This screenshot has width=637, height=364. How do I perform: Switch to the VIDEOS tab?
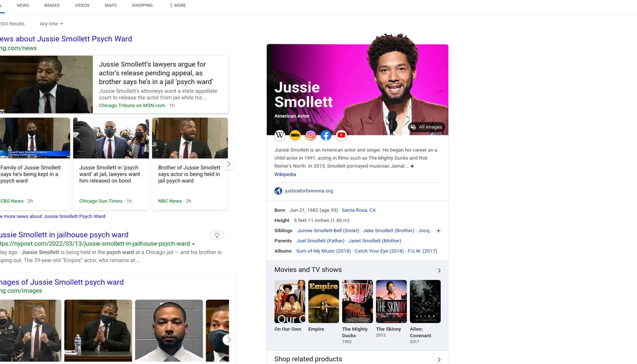pos(82,5)
